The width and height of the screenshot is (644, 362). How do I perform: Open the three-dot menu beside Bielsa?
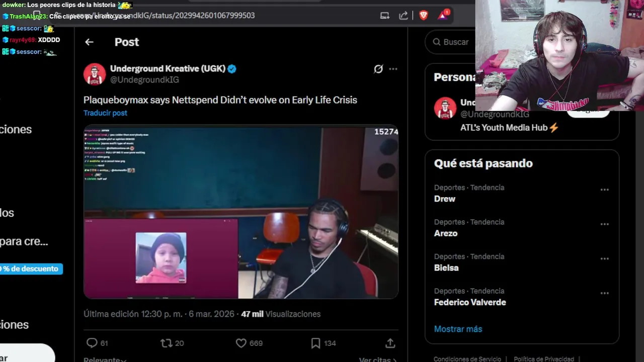(605, 259)
